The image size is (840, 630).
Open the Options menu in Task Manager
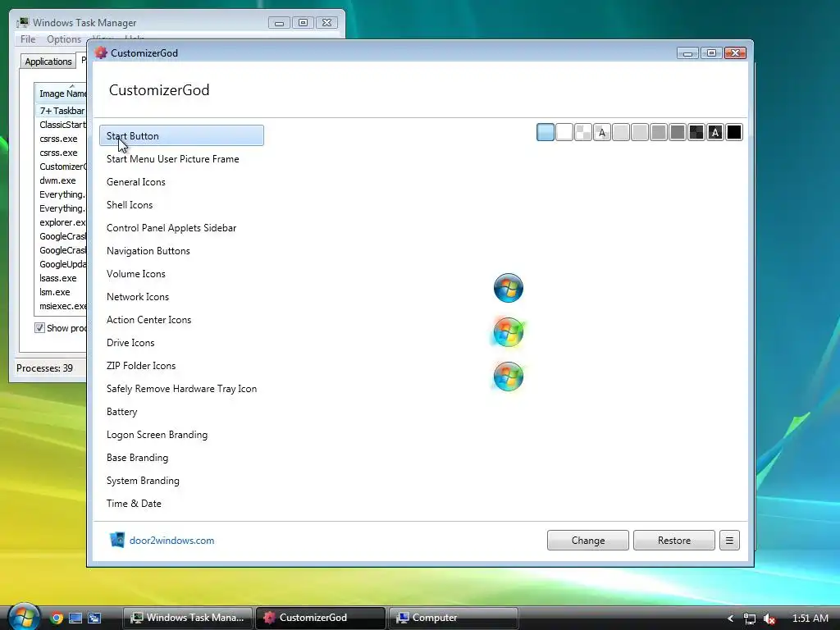click(x=64, y=39)
